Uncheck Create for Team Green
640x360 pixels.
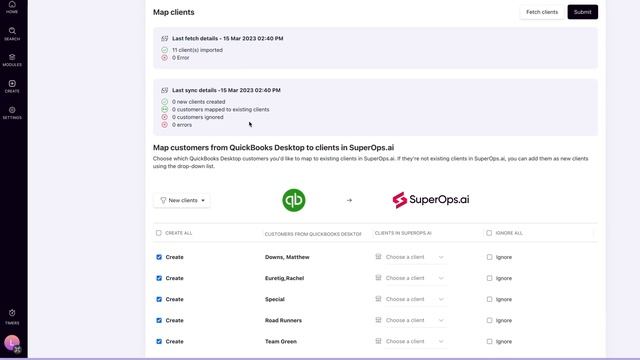pyautogui.click(x=159, y=342)
